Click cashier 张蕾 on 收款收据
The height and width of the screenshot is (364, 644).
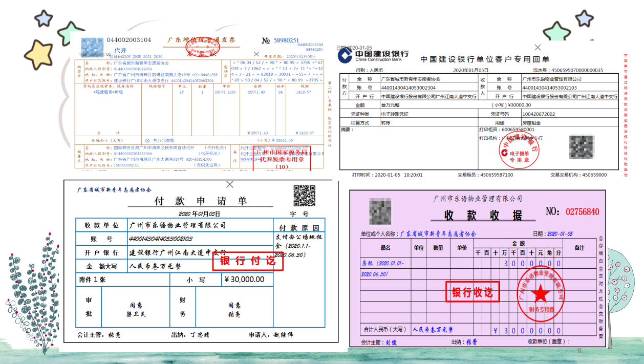(472, 342)
